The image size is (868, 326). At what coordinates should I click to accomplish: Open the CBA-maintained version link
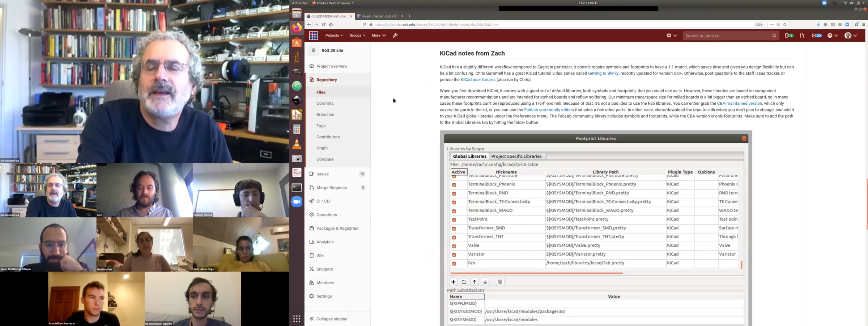739,103
